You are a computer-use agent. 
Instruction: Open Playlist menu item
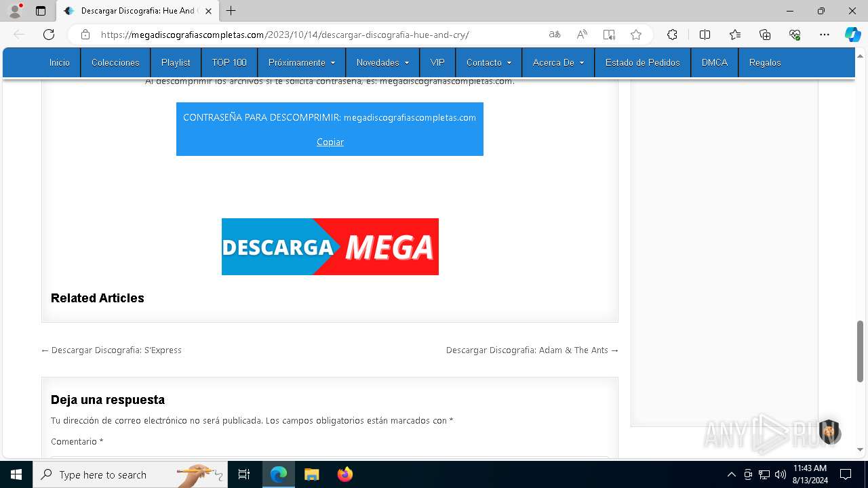point(176,62)
